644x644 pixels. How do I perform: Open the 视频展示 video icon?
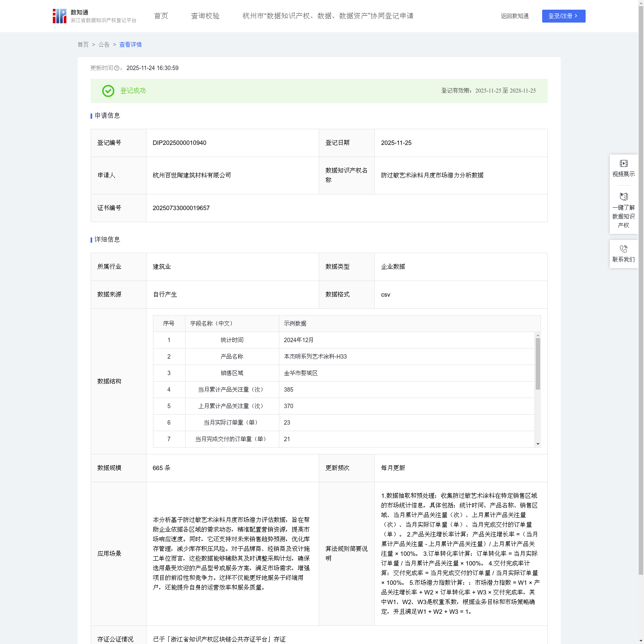click(623, 163)
